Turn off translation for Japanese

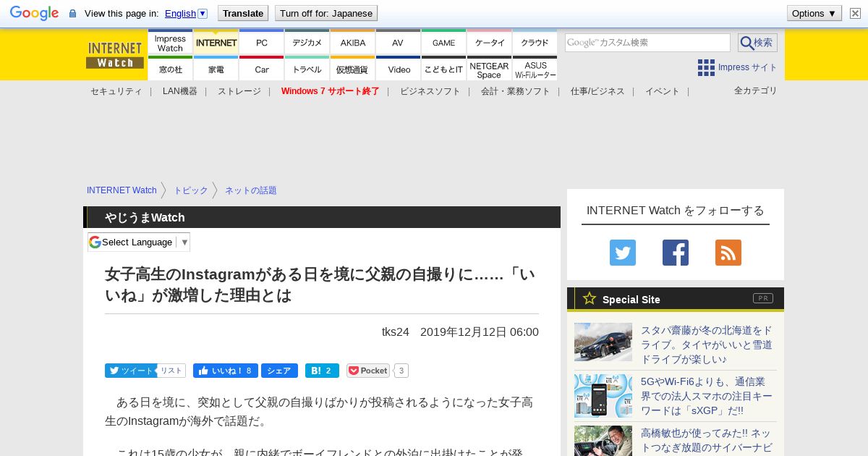pos(326,13)
